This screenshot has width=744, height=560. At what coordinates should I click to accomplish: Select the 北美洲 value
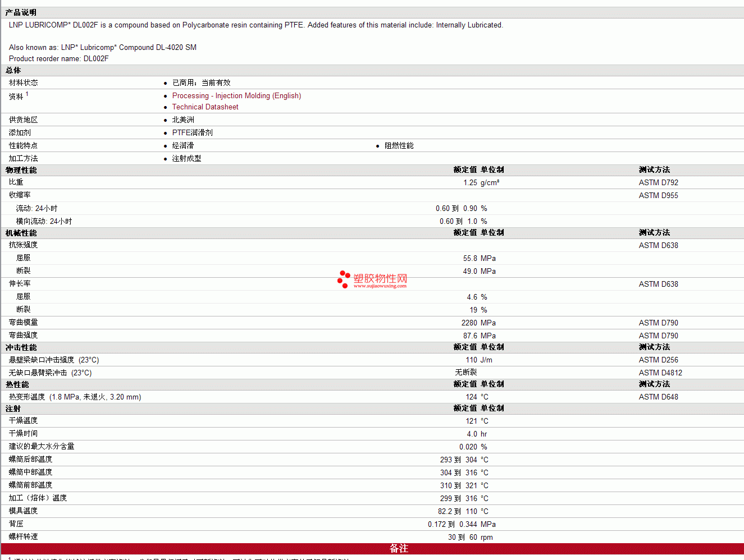point(183,120)
